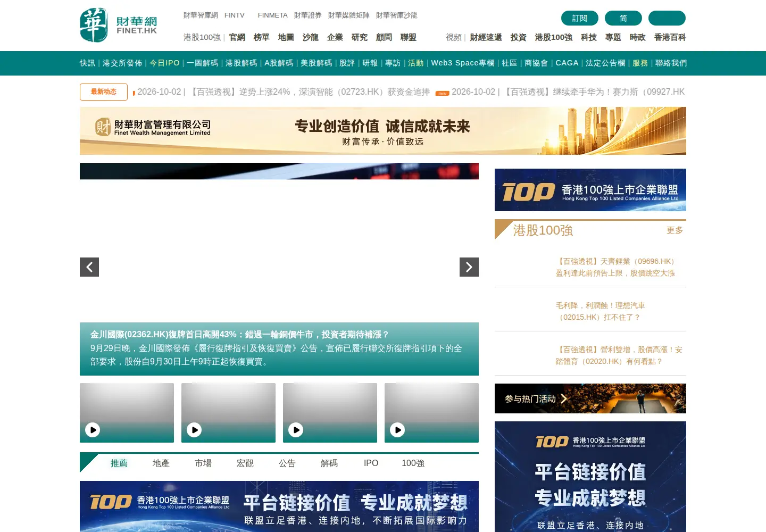Select the 100強 tab
The width and height of the screenshot is (766, 532).
[413, 463]
